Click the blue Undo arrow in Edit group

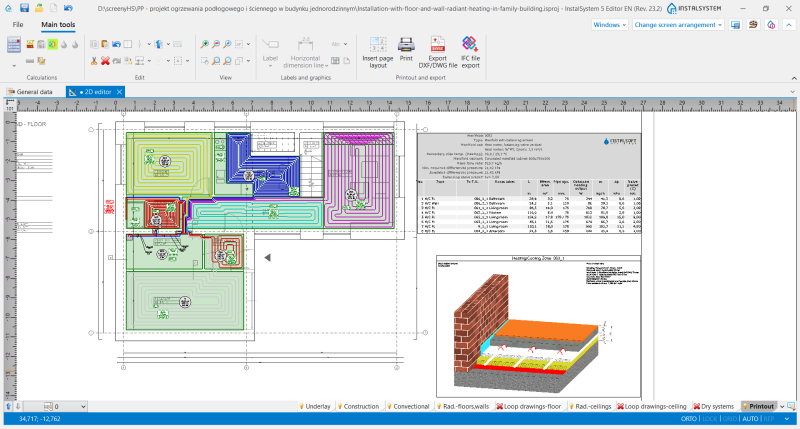(x=116, y=44)
